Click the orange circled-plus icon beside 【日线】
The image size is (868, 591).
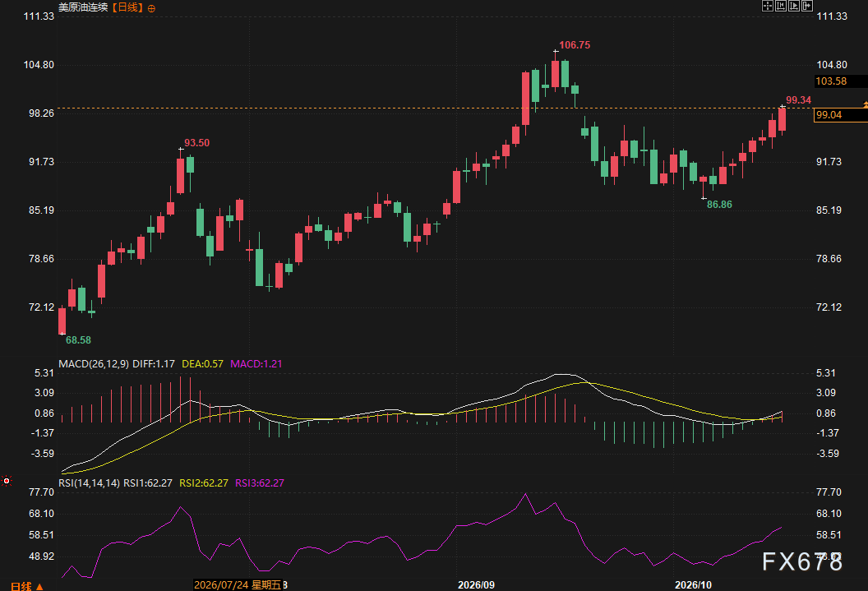[x=151, y=8]
